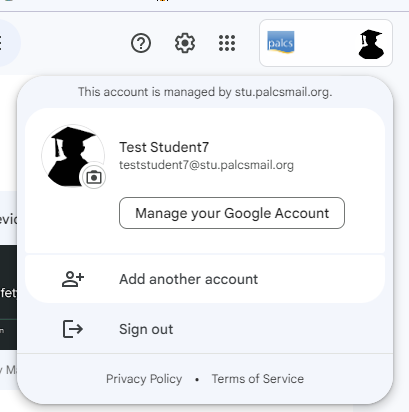Viewport: 409px width, 412px height.
Task: Open the Terms of Service link
Action: (258, 379)
